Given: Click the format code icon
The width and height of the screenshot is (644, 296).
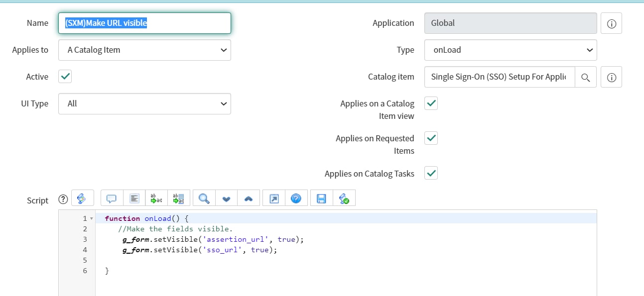Looking at the screenshot, I should click(134, 198).
